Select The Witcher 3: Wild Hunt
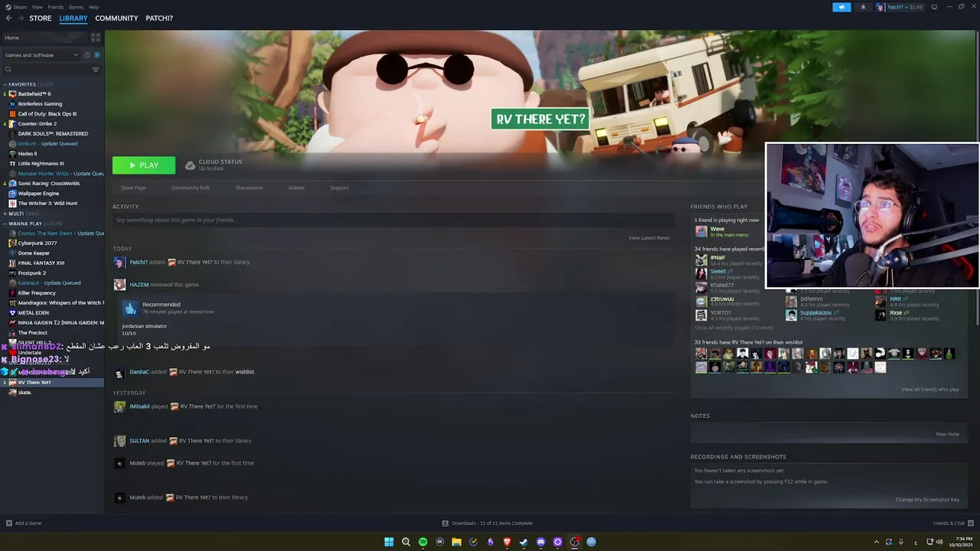This screenshot has width=980, height=551. [x=47, y=204]
